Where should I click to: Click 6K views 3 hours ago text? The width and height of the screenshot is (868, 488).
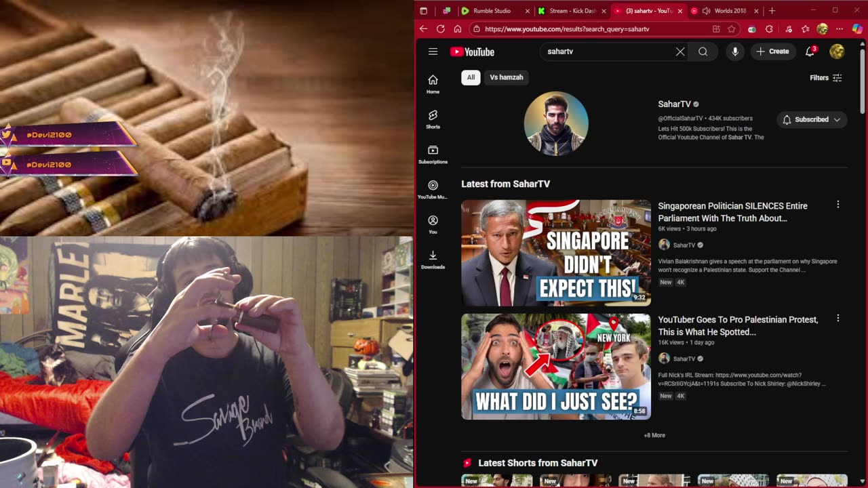click(x=687, y=228)
